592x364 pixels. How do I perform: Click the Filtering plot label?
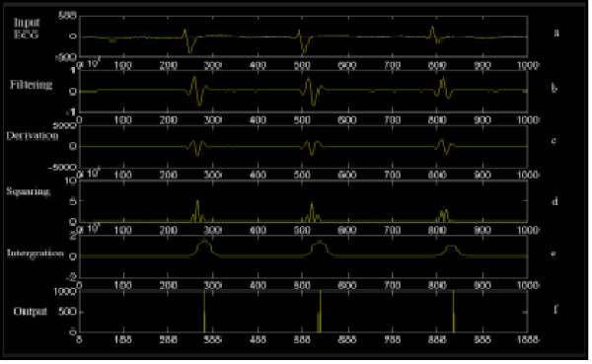(31, 85)
